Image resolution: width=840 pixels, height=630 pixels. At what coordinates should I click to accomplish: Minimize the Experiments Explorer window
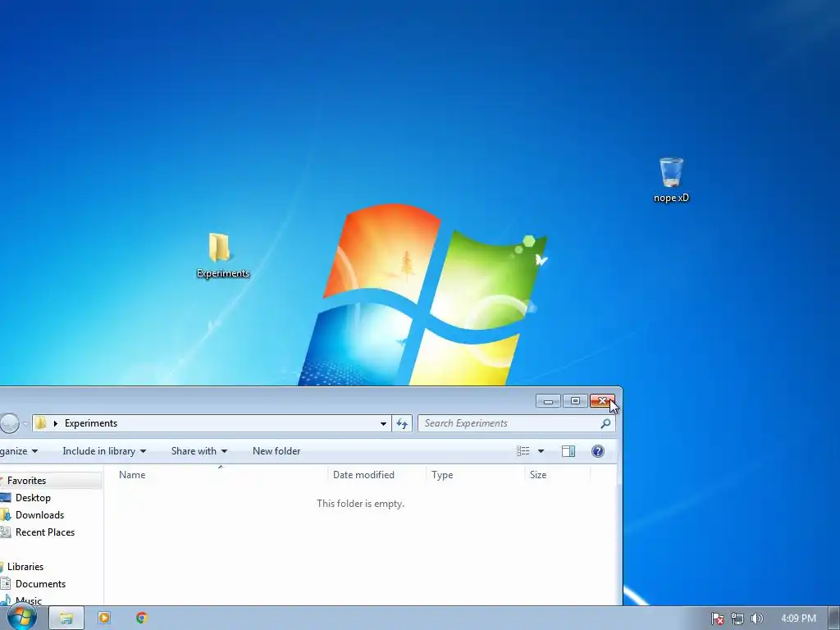coord(548,400)
